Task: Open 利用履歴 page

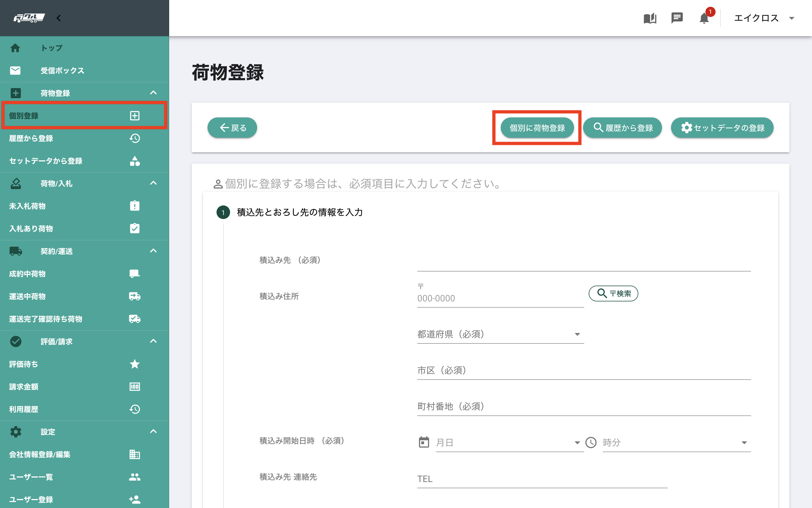Action: pyautogui.click(x=85, y=409)
